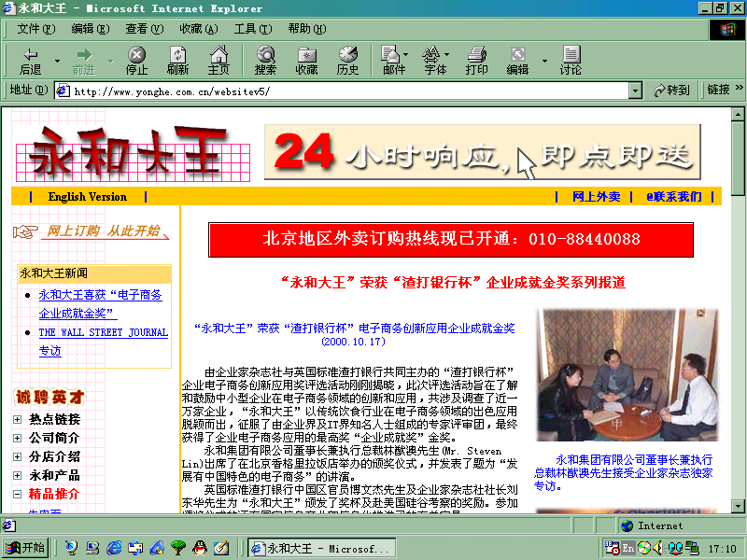Click the red hotline banner 010-88440088

pos(451,240)
